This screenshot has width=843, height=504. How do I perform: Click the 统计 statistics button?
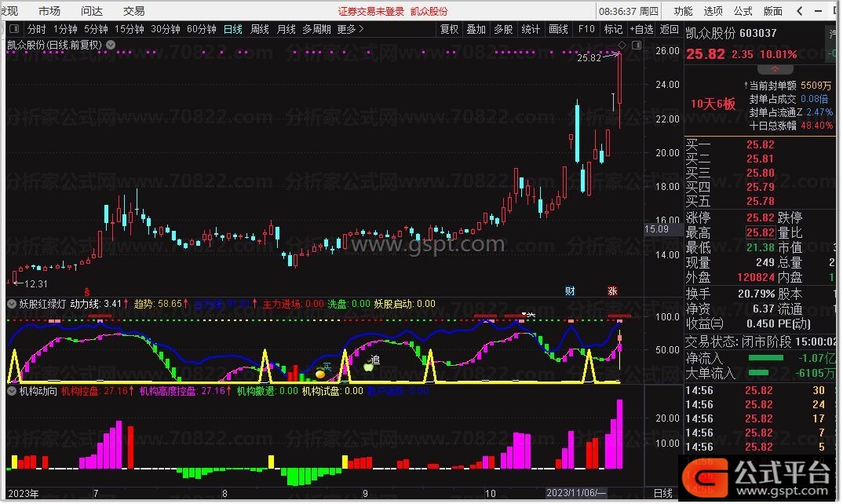pos(531,29)
